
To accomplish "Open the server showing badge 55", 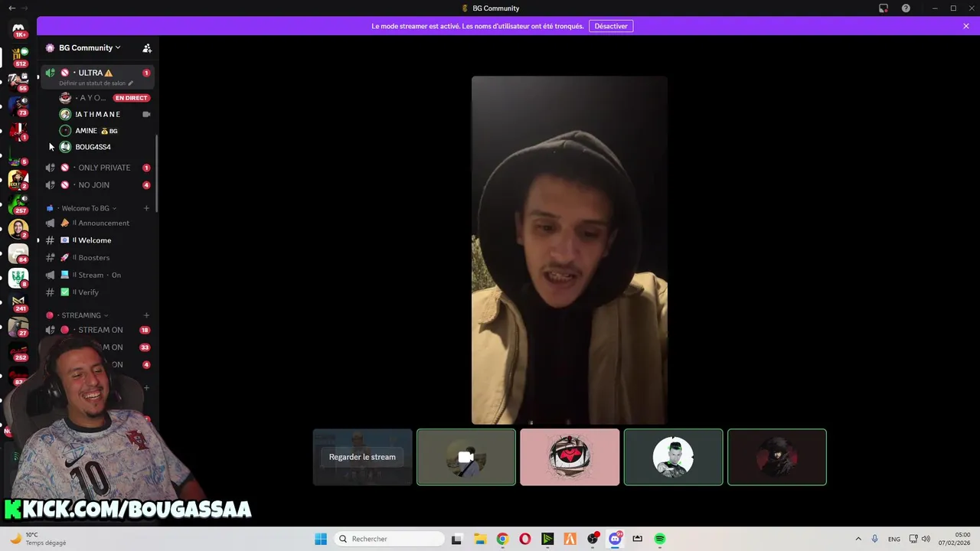I will click(x=18, y=80).
